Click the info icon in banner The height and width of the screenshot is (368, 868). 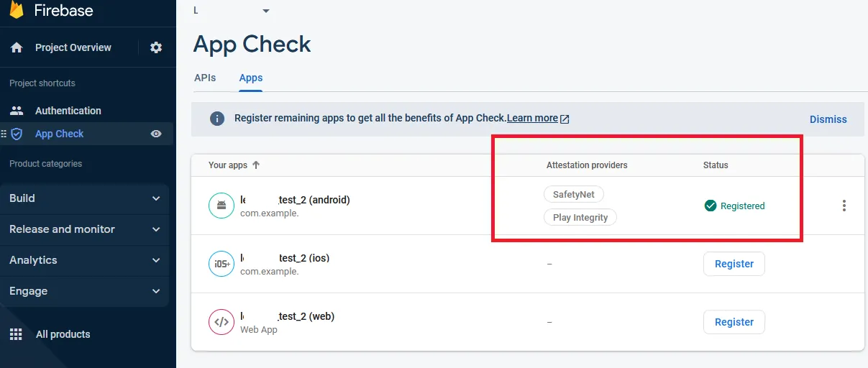(216, 119)
